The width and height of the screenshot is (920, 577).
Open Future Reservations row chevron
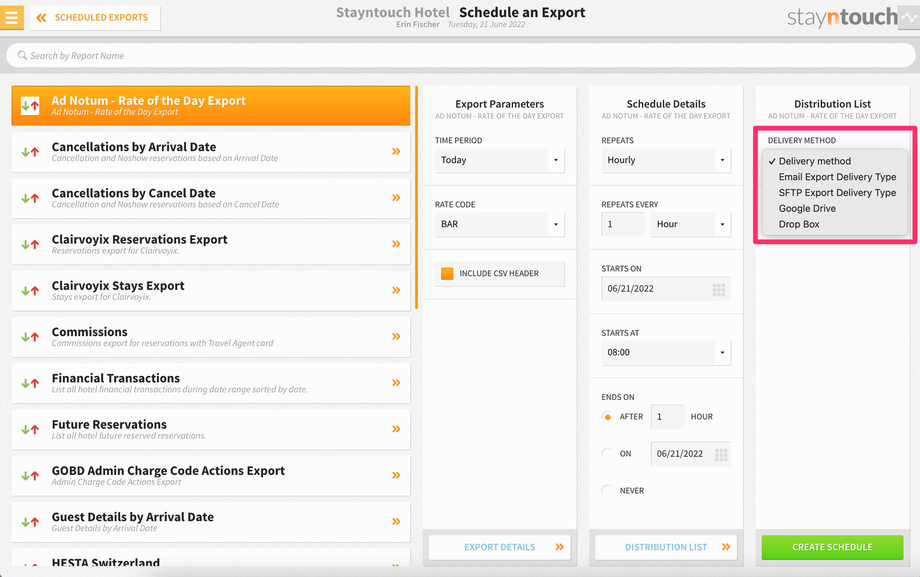pos(396,429)
